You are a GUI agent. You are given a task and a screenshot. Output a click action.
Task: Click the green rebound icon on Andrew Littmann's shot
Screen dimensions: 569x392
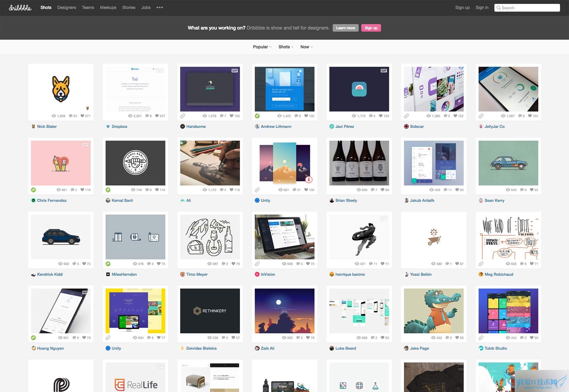257,116
